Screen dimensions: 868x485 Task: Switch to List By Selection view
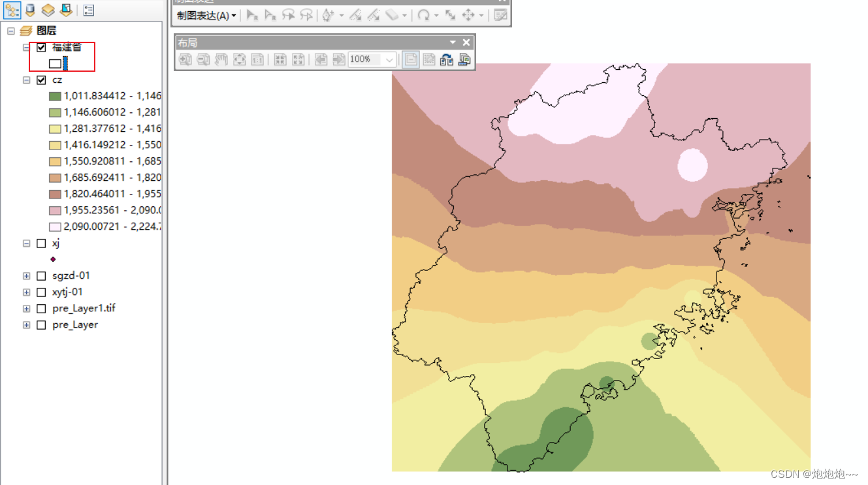[x=65, y=10]
